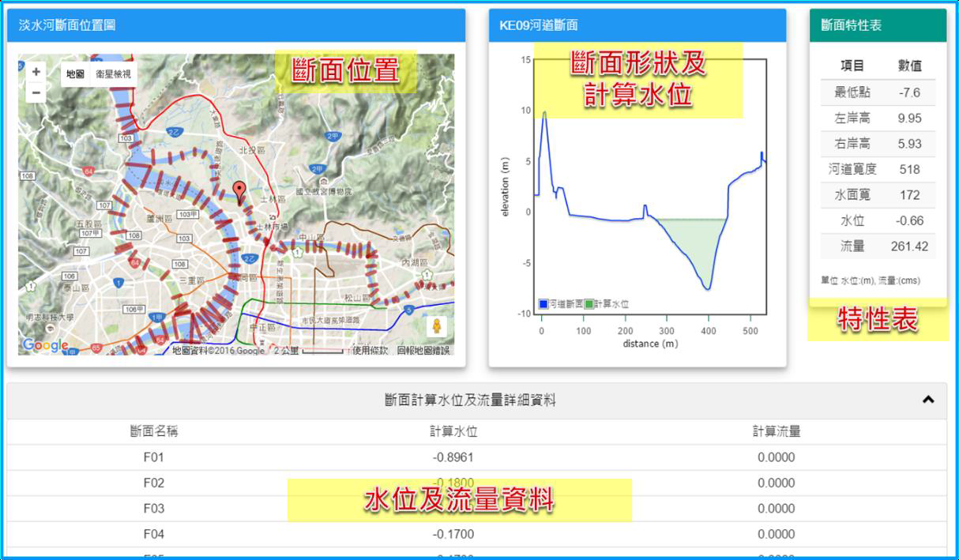Open the 使用條款 terms link
Screen dimensions: 959x560
(x=370, y=350)
